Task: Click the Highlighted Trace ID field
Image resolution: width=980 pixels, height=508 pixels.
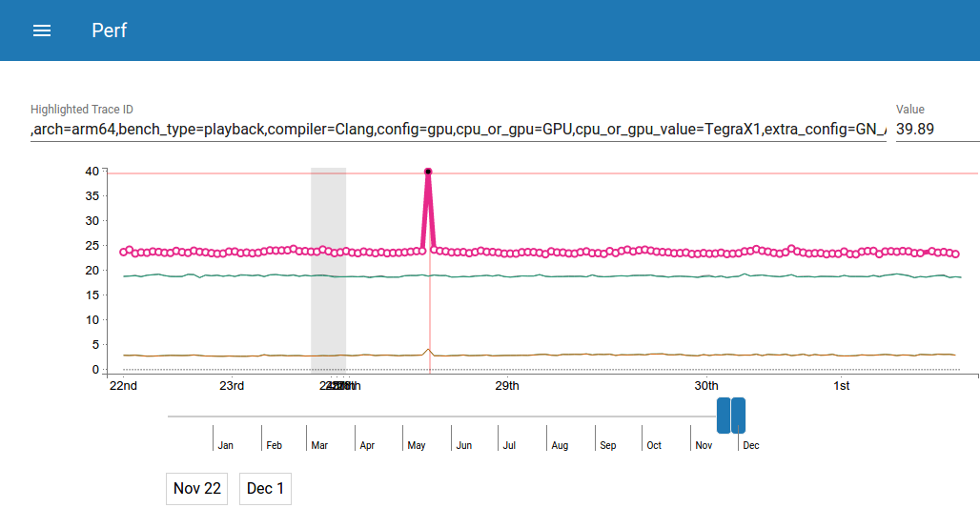Action: 458,129
